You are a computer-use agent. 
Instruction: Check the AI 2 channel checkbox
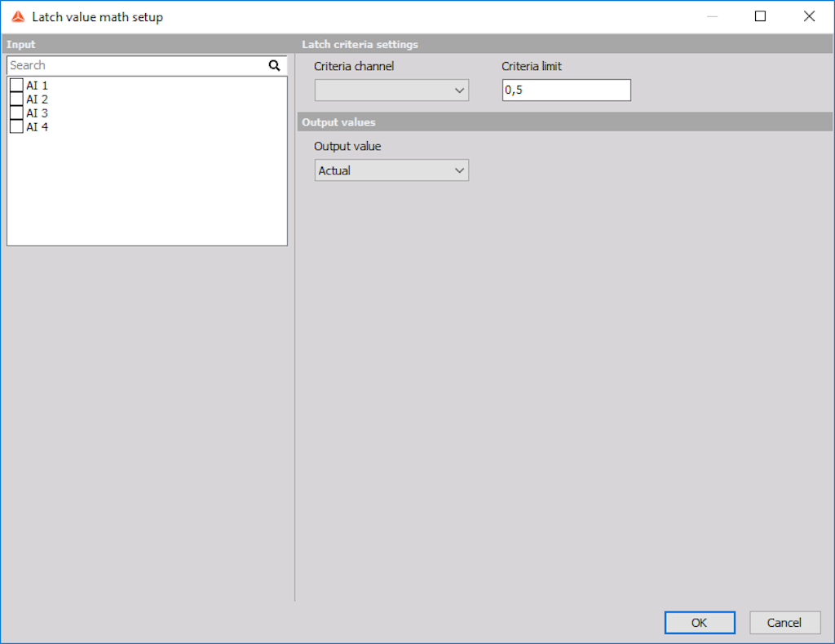[16, 99]
